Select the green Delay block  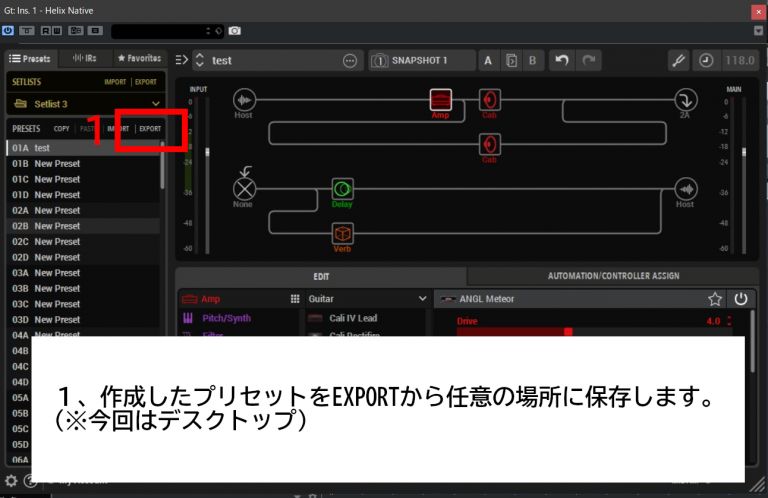[x=342, y=189]
